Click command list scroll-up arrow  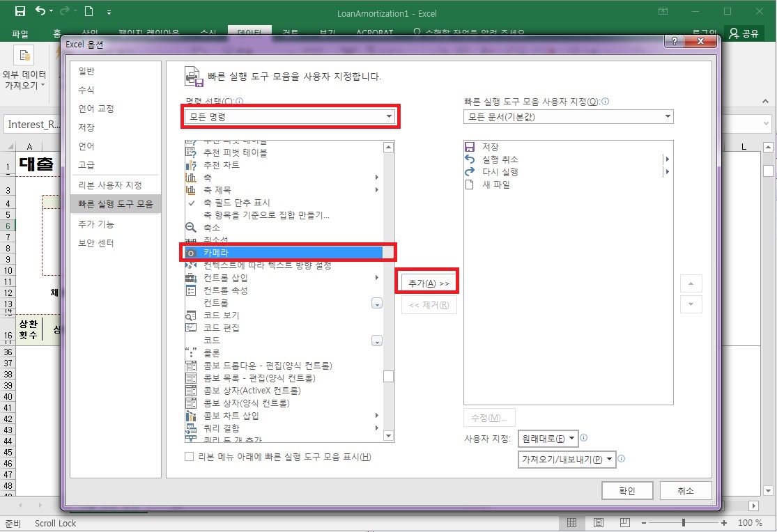coord(389,147)
